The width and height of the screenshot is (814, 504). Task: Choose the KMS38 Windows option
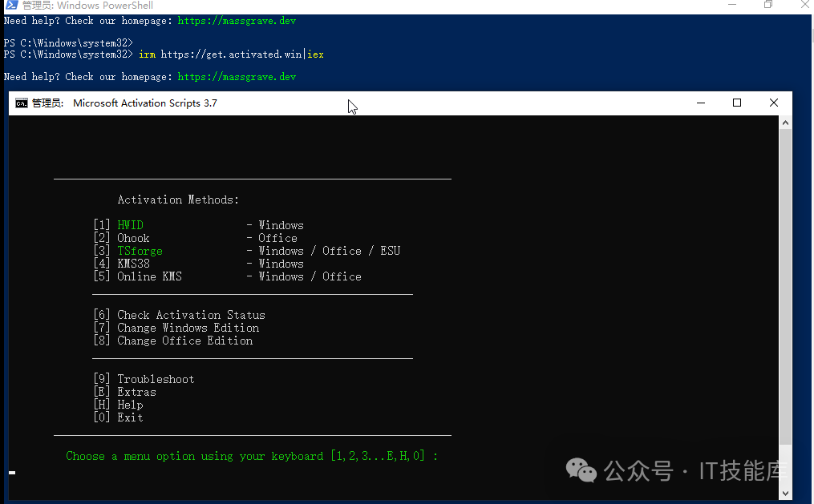133,264
